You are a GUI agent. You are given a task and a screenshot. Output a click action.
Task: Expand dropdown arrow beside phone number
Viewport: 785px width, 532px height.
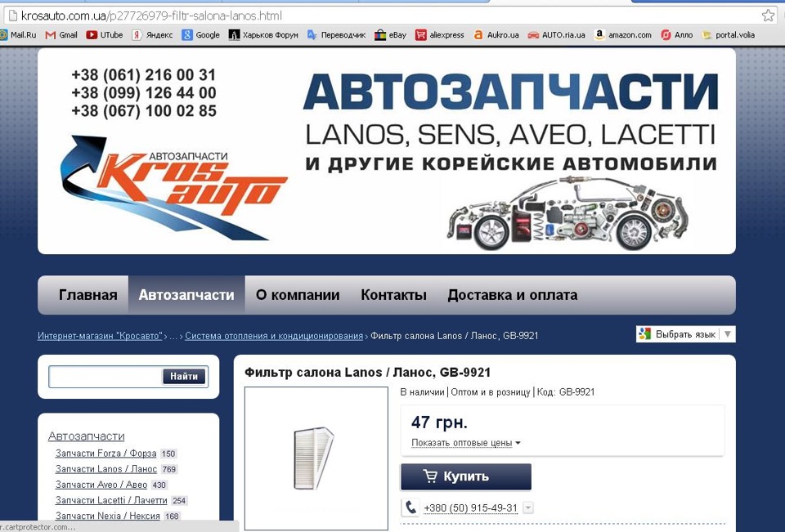coord(527,508)
